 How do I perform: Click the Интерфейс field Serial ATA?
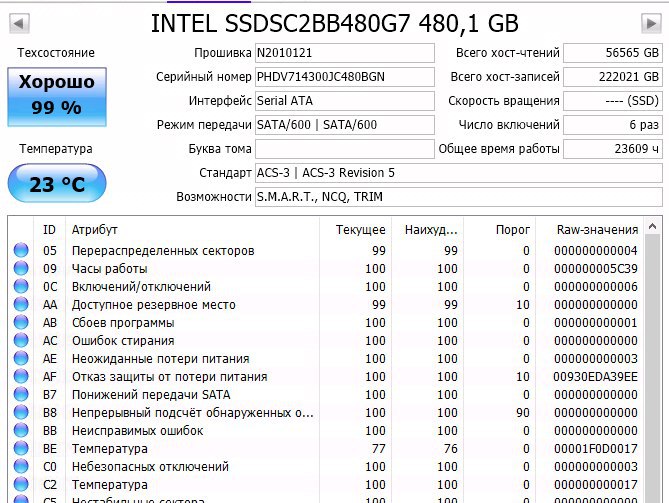pos(345,101)
